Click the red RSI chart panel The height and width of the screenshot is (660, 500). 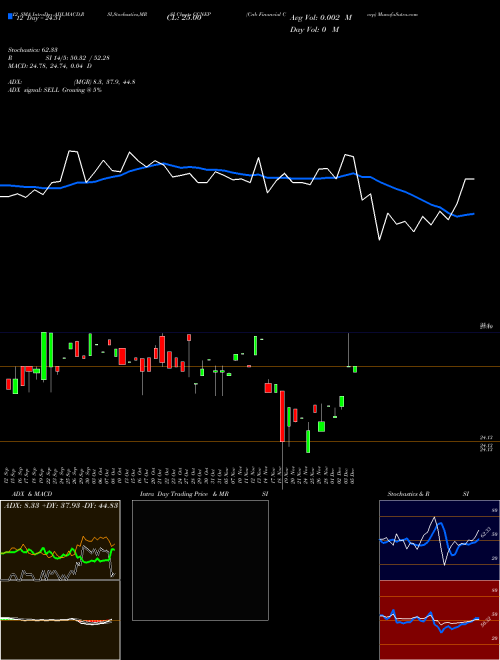pos(439,620)
